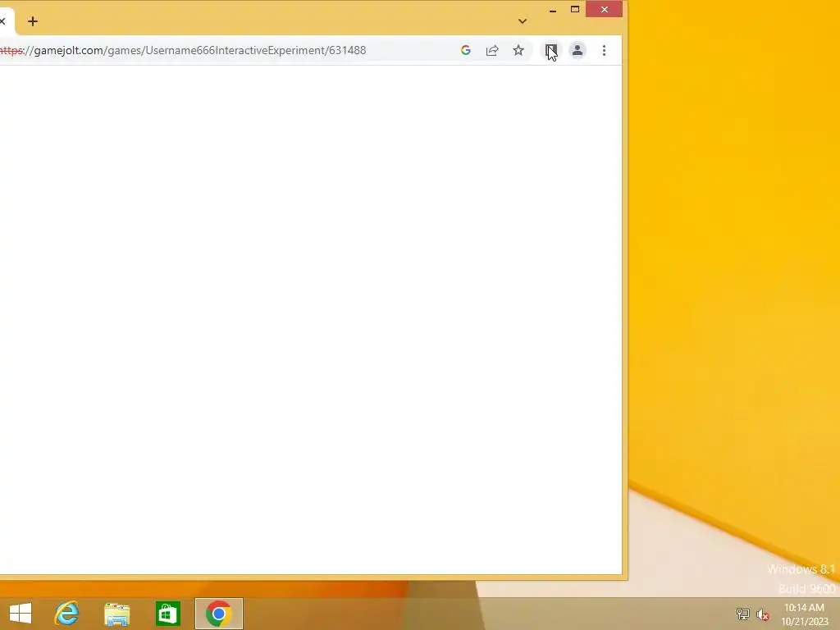Open Chrome three-dot menu
840x630 pixels.
(x=604, y=50)
